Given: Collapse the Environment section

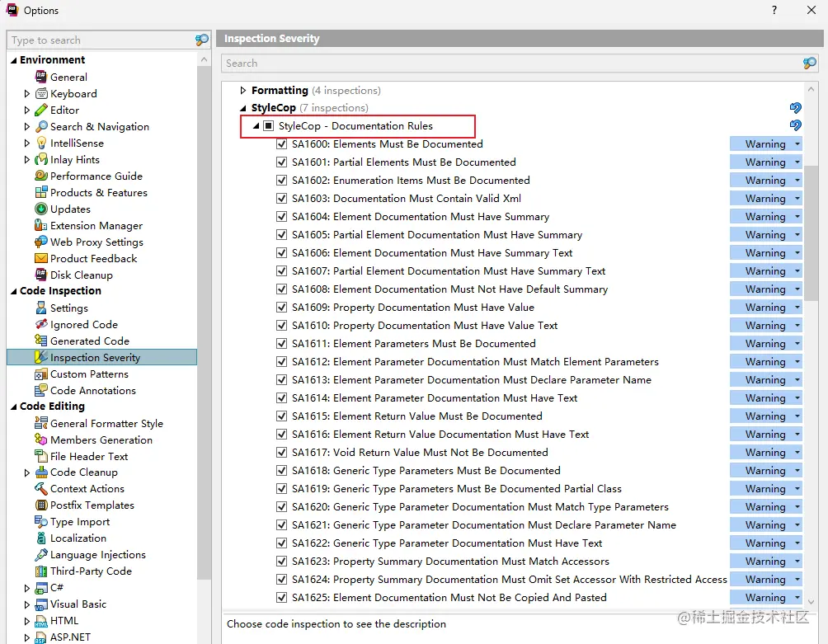Looking at the screenshot, I should coord(14,60).
